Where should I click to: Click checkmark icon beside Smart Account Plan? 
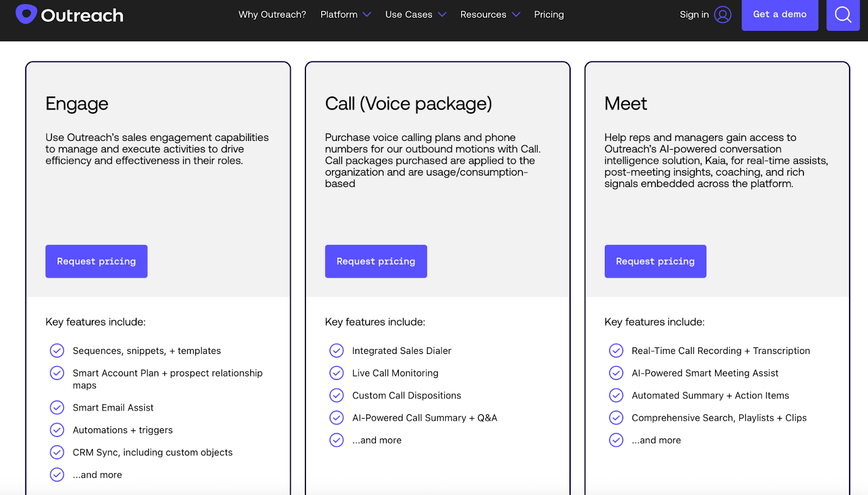point(57,373)
